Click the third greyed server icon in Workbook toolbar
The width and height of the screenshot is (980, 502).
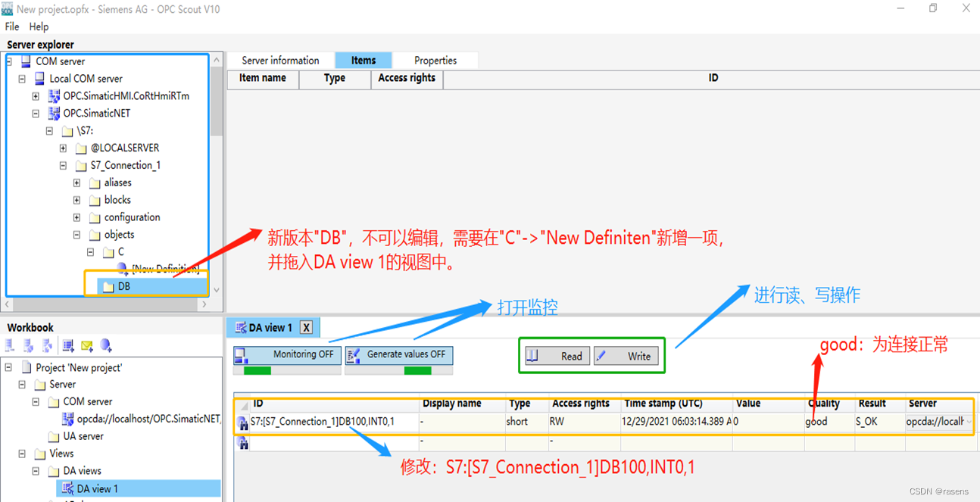(47, 346)
